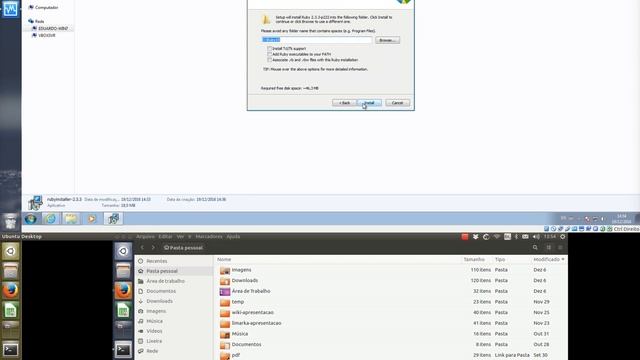
Task: Cancel the Ruby installer dialog
Action: [397, 103]
